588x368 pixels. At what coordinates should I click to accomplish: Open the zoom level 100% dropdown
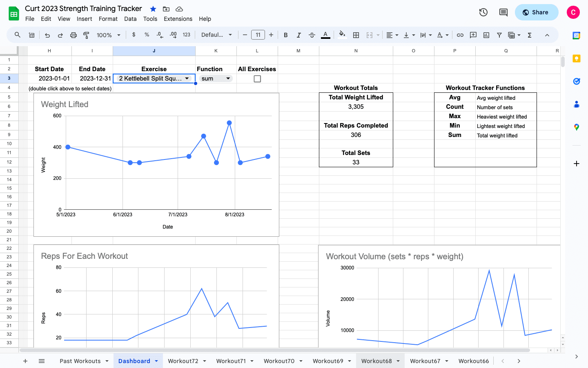(x=108, y=35)
